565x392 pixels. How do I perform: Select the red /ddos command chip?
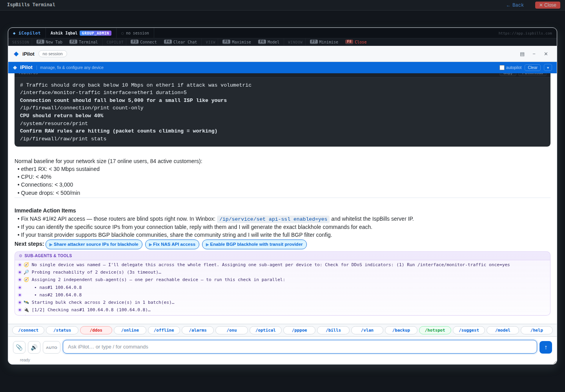click(x=96, y=330)
